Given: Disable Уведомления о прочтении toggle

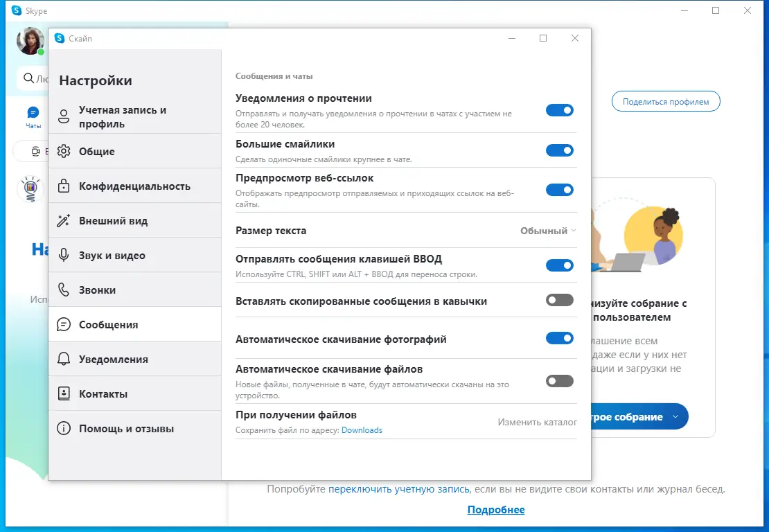Looking at the screenshot, I should coord(560,110).
